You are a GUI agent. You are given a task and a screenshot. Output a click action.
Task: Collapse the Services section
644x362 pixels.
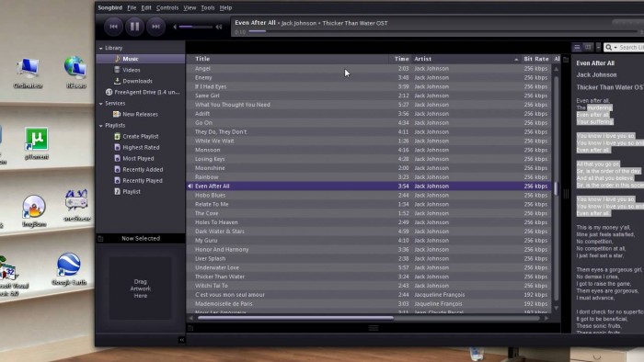click(x=101, y=104)
